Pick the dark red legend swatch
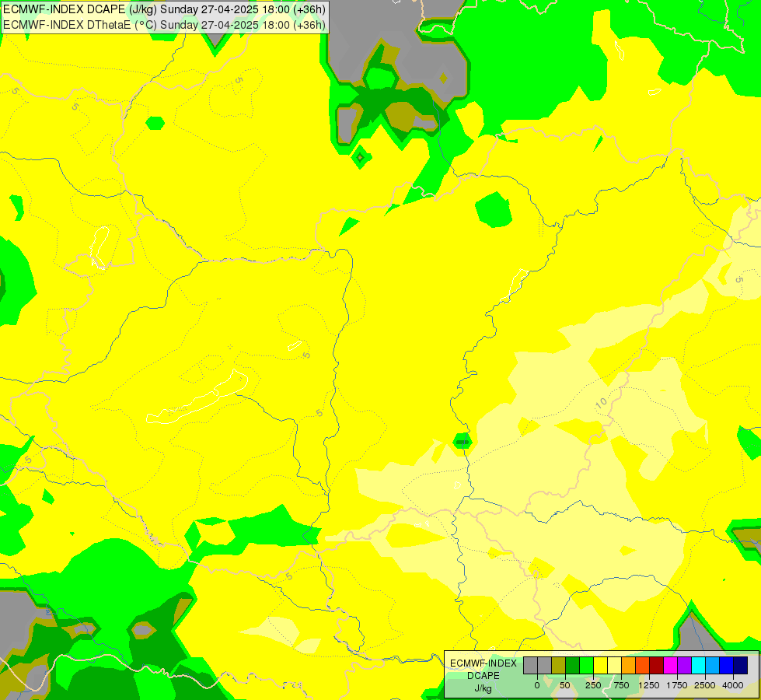The height and width of the screenshot is (700, 761). click(x=656, y=666)
